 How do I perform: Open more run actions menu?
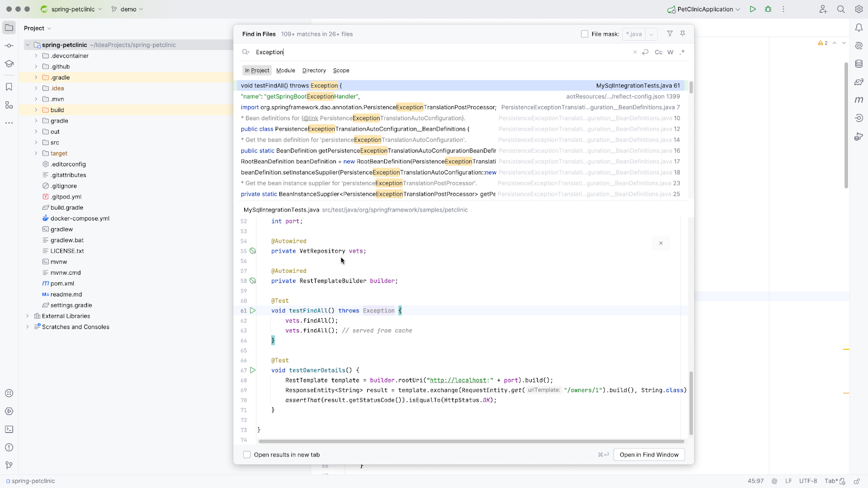[783, 9]
